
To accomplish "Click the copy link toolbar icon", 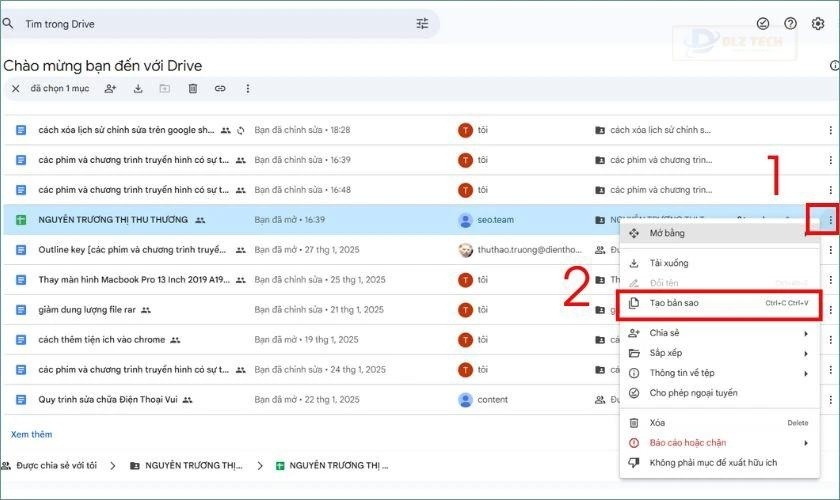I will tap(220, 89).
